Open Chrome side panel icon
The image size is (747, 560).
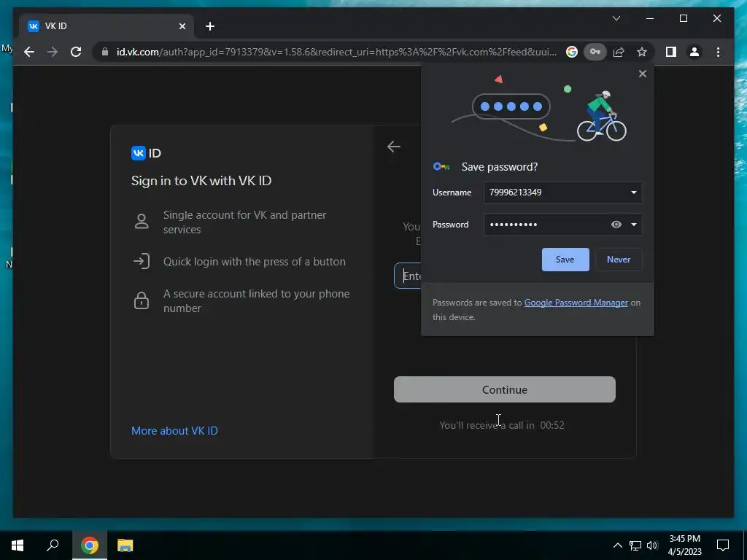pyautogui.click(x=671, y=52)
